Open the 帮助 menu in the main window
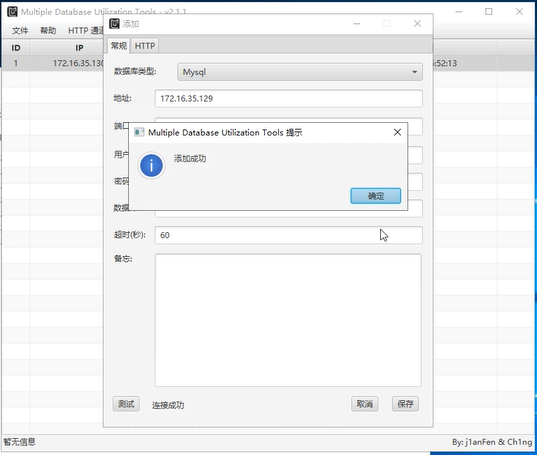This screenshot has height=455, width=537. (48, 30)
